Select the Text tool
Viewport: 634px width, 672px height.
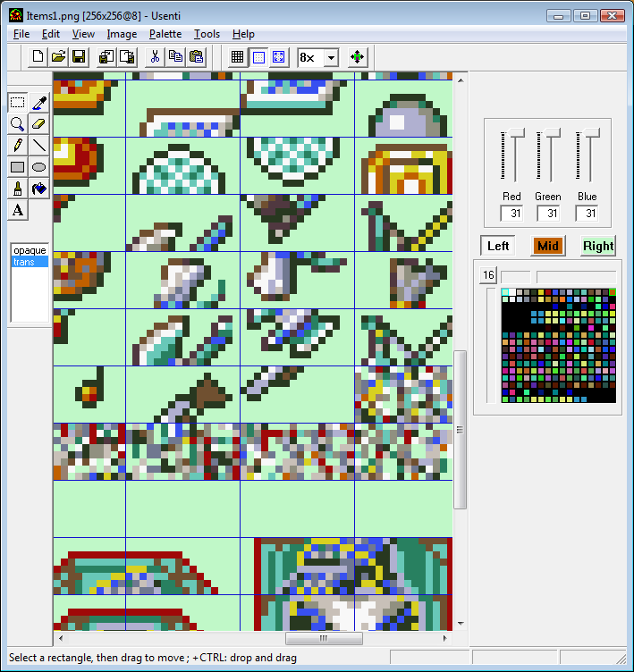coord(18,210)
